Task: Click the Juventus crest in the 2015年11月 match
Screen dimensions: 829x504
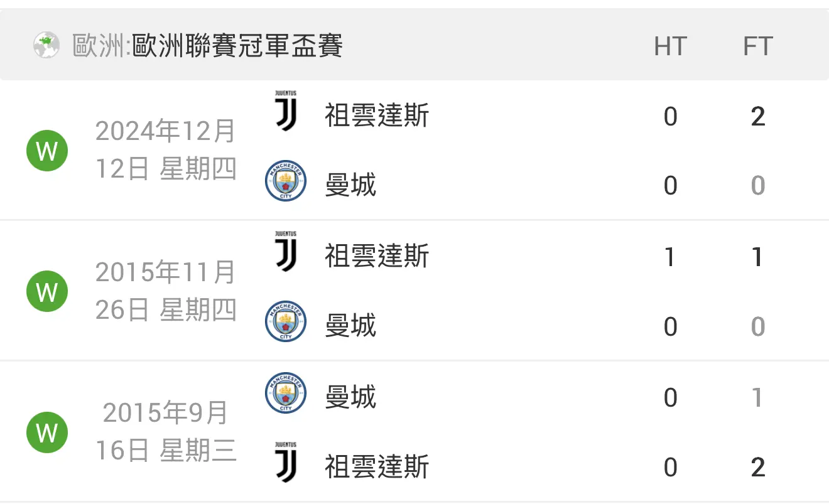Action: (x=286, y=252)
